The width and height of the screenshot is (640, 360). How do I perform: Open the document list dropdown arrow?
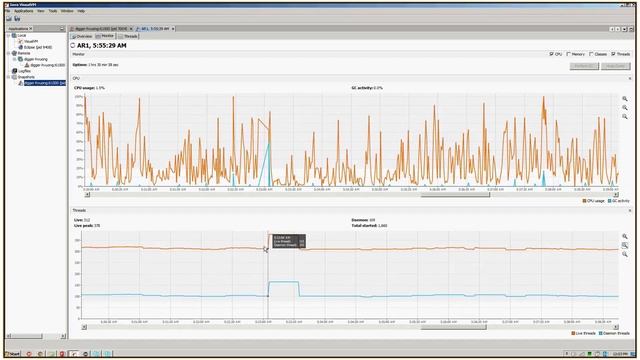point(624,29)
